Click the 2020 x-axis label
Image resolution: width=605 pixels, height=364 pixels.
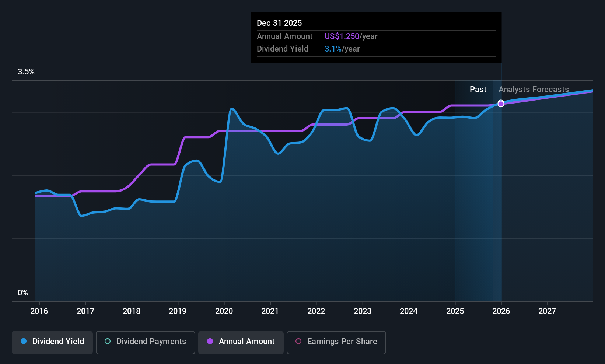pyautogui.click(x=224, y=311)
